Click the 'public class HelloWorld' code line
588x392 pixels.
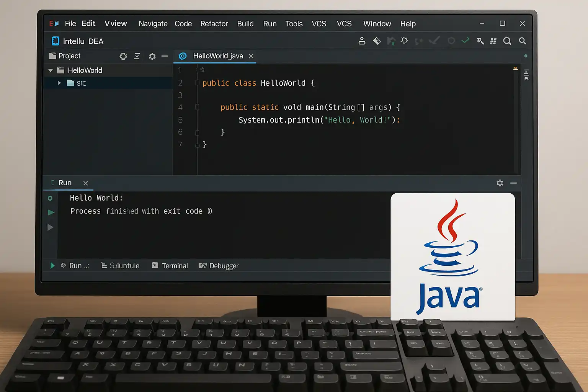(258, 83)
